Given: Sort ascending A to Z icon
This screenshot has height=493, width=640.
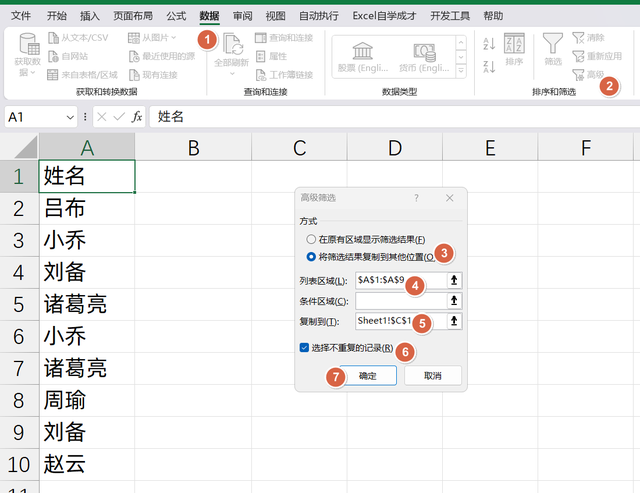Looking at the screenshot, I should (x=489, y=44).
